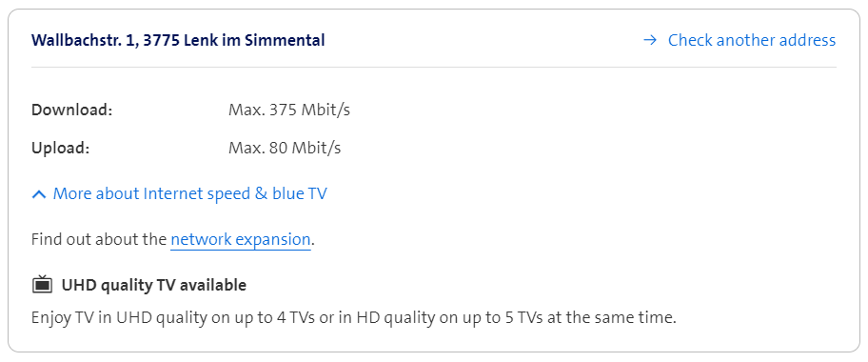This screenshot has height=362, width=868.
Task: Select the UHD quality TV available heading
Action: pos(154,285)
